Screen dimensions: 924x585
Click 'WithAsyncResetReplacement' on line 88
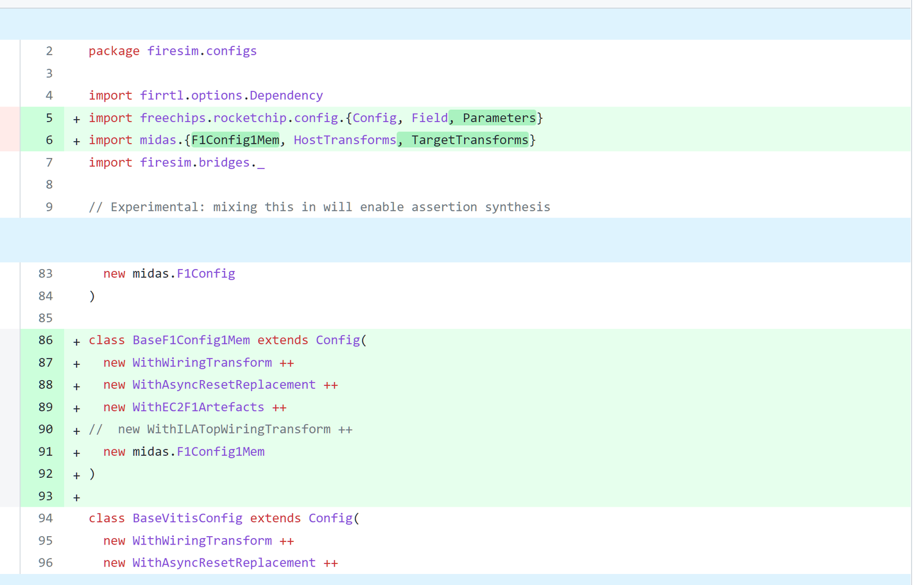pyautogui.click(x=225, y=385)
